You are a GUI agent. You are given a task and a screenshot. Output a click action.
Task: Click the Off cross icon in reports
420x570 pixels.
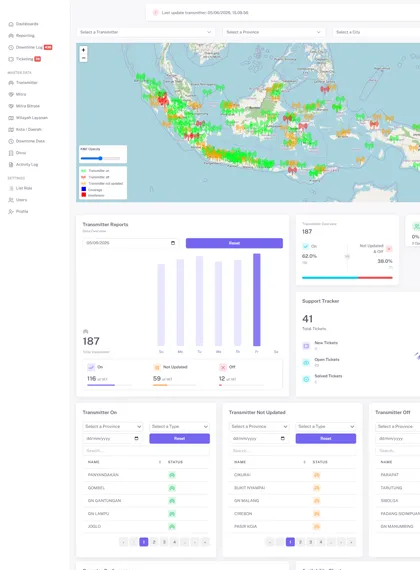pos(223,368)
